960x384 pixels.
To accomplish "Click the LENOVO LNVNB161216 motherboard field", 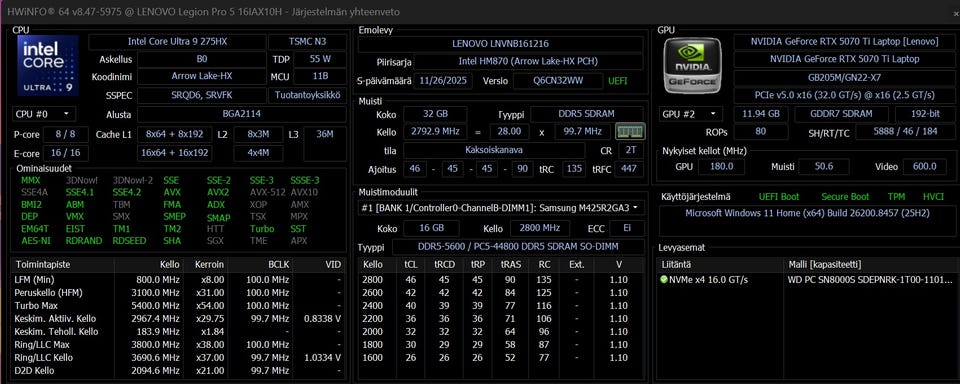I will (x=500, y=44).
